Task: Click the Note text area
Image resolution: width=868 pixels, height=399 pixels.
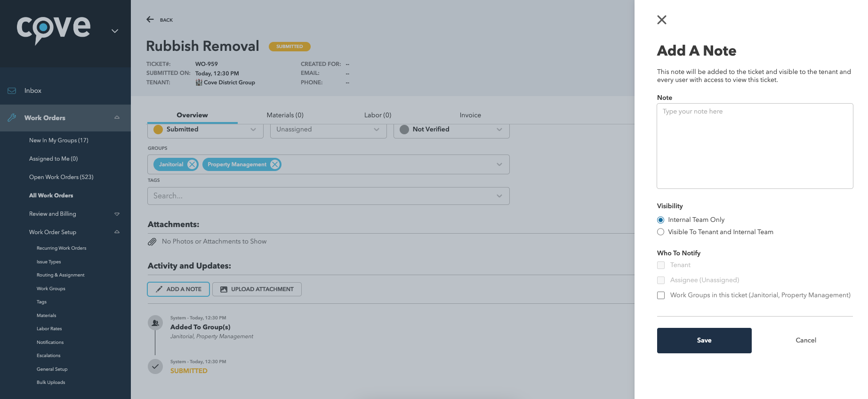Action: pyautogui.click(x=755, y=146)
